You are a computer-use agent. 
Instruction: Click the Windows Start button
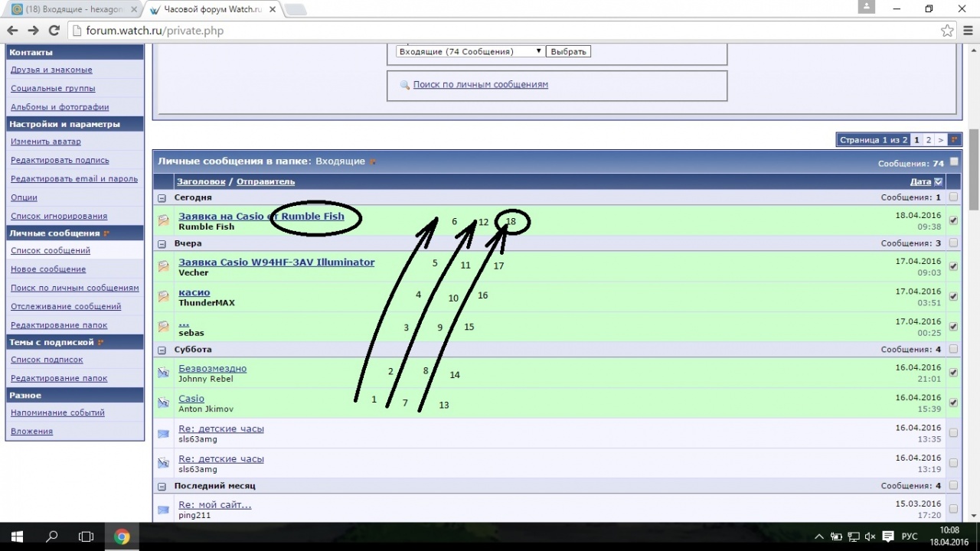17,536
